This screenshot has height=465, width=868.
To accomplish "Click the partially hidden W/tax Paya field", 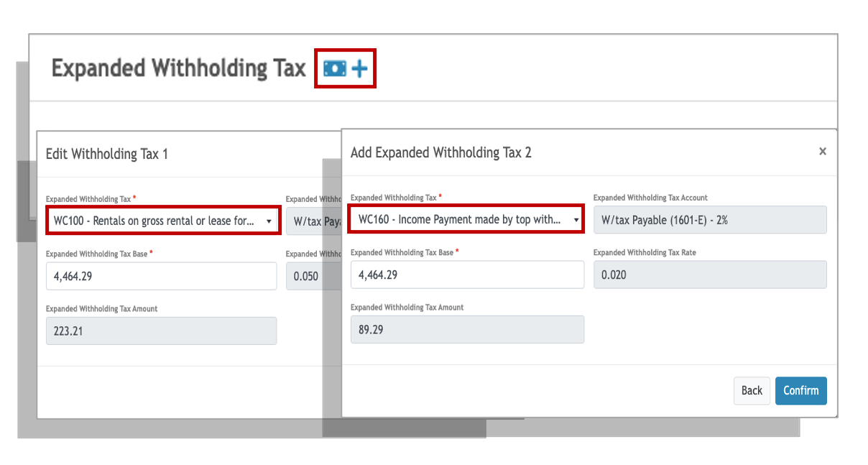I will point(314,221).
